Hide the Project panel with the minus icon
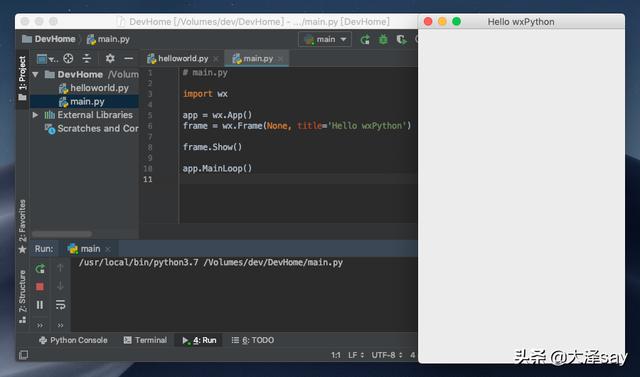The width and height of the screenshot is (640, 377). (129, 59)
